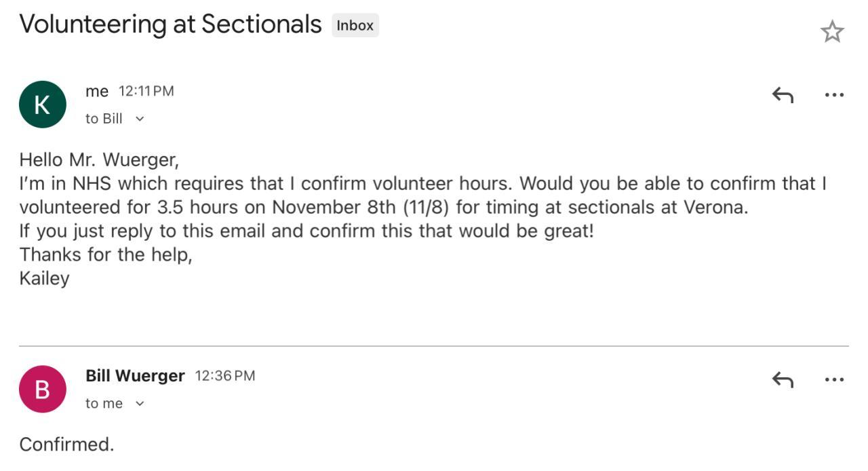This screenshot has width=868, height=471.
Task: Click the "to Bill" recipient text
Action: tap(104, 119)
